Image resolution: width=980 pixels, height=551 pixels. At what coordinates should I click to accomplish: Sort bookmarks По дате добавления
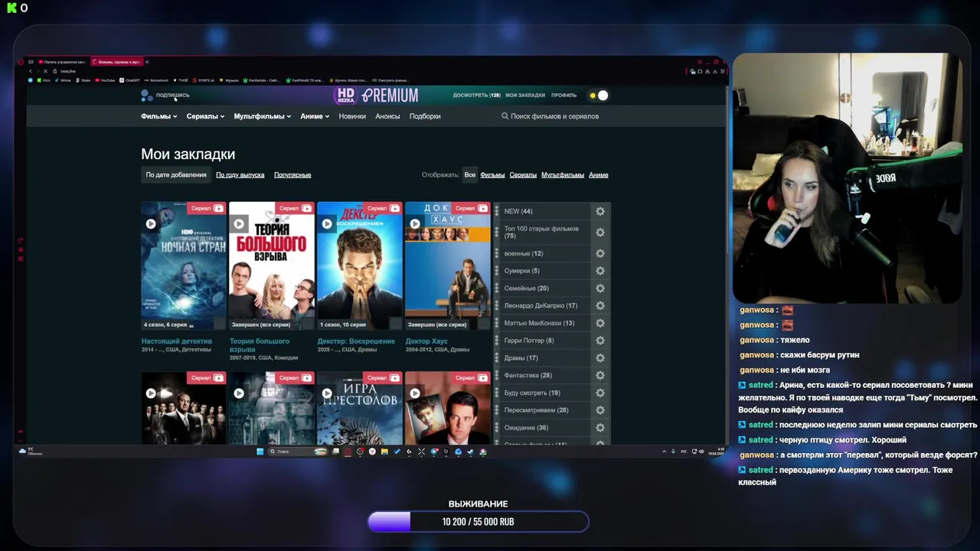click(x=176, y=174)
